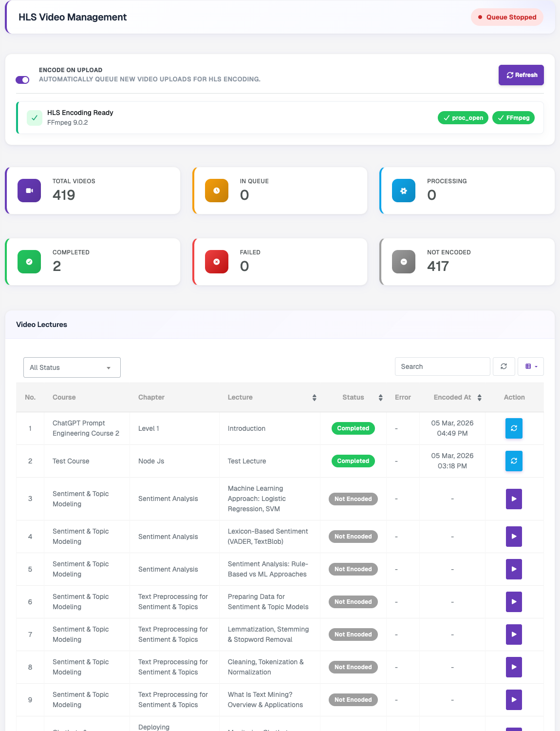Viewport: 560px width, 731px height.
Task: Re-encode the Introduction lecture
Action: (514, 428)
